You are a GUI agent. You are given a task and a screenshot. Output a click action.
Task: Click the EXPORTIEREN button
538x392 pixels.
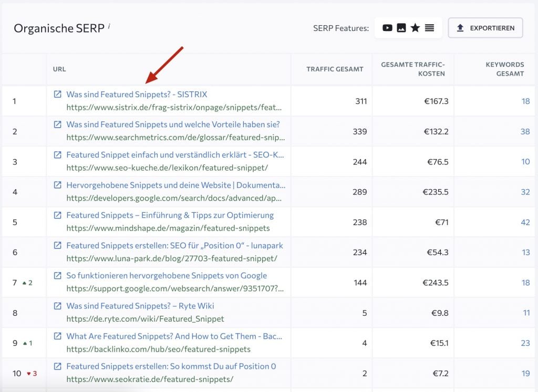485,27
